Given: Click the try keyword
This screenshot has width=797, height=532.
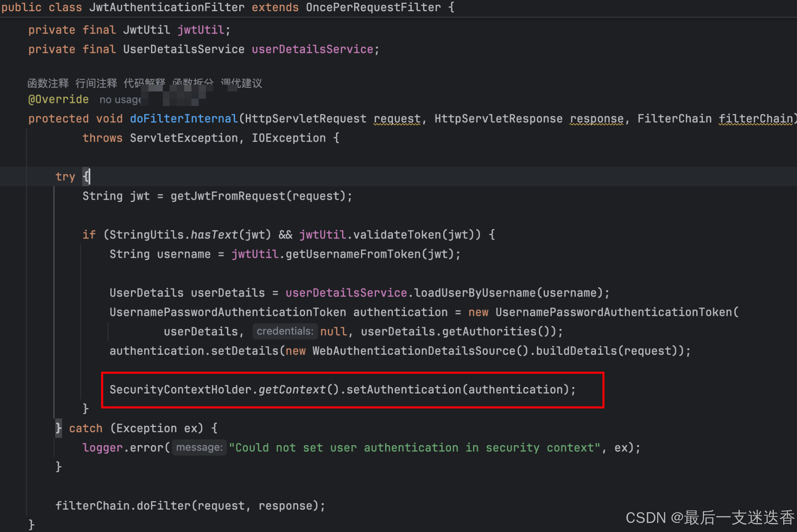Looking at the screenshot, I should (x=65, y=177).
